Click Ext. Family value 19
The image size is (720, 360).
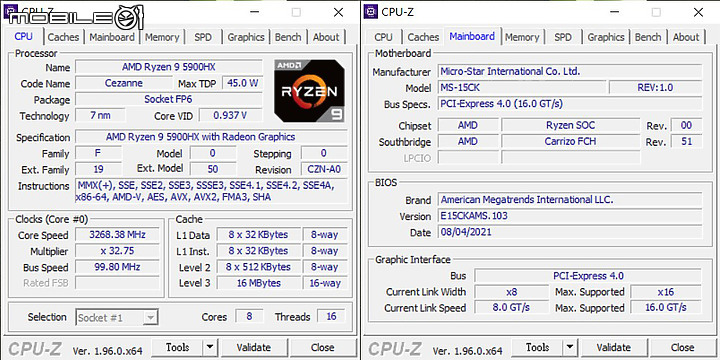coord(99,169)
